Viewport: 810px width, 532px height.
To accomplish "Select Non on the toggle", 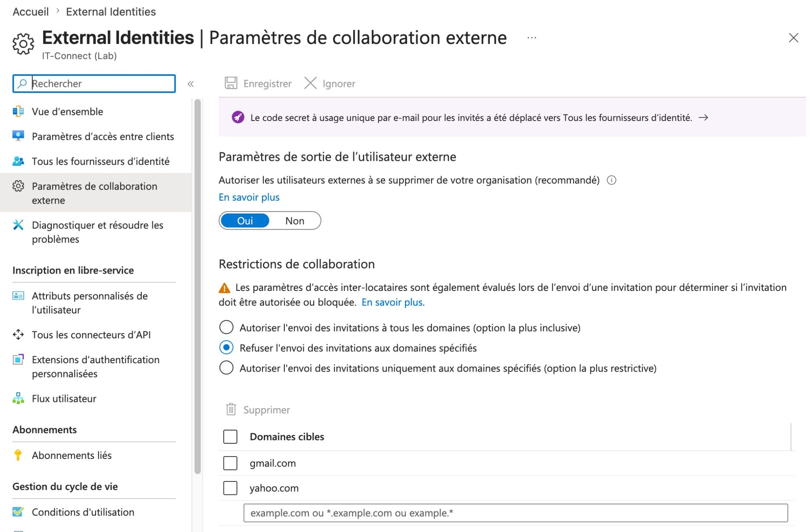I will (x=295, y=221).
